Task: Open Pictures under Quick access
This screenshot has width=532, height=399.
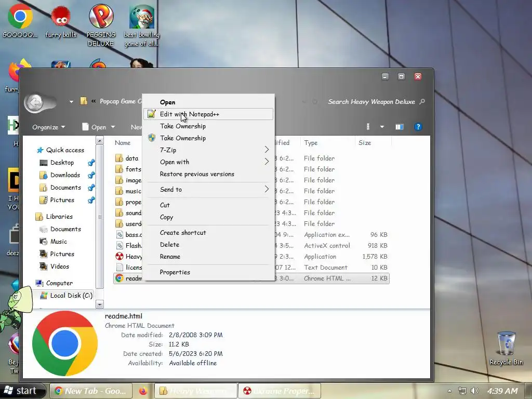Action: (58, 200)
